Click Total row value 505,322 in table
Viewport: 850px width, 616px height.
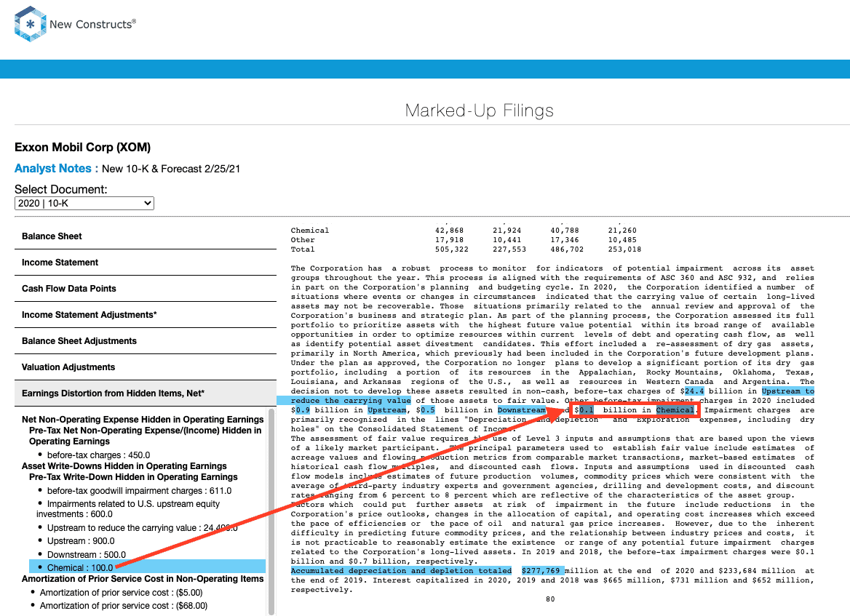click(451, 249)
